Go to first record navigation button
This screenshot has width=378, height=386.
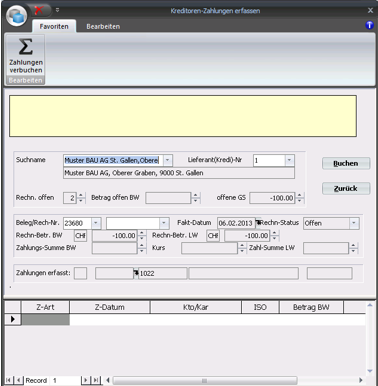click(8, 380)
